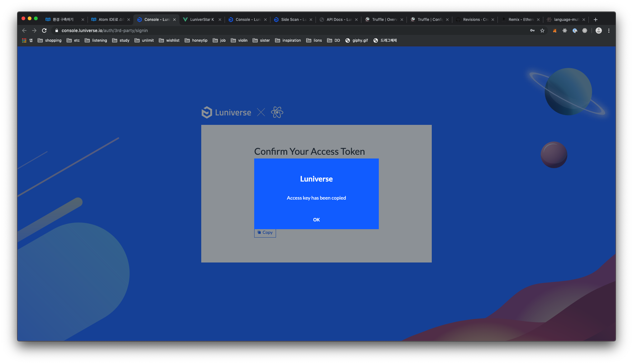Open the saved passwords key icon
This screenshot has height=364, width=633.
532,31
